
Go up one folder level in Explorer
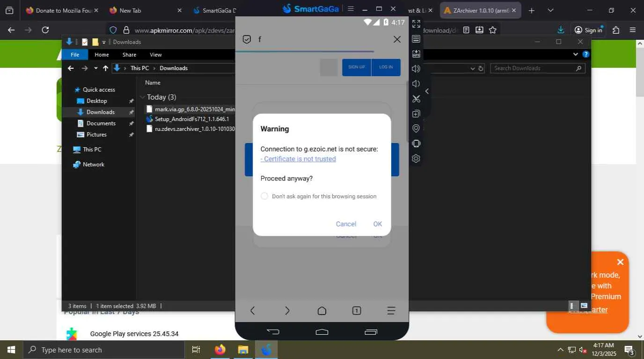[x=106, y=68]
